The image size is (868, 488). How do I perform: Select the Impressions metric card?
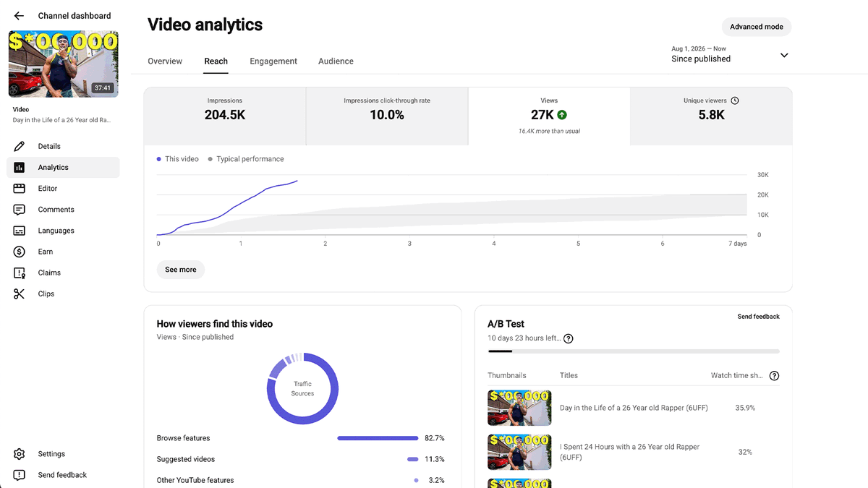(225, 116)
